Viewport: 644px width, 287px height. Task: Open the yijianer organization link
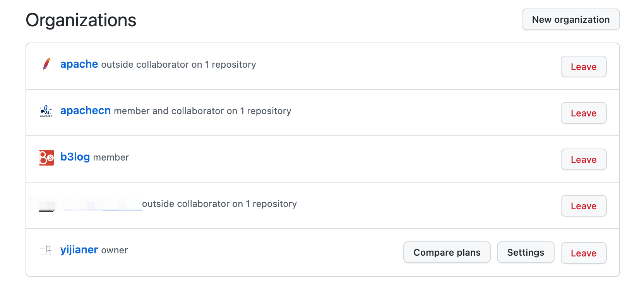pos(79,250)
